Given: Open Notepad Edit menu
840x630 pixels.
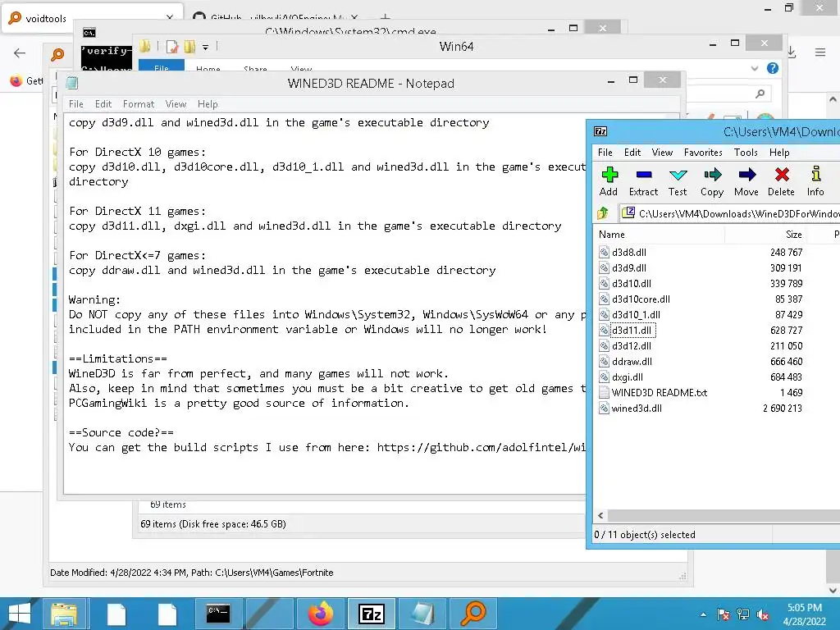Looking at the screenshot, I should tap(103, 104).
